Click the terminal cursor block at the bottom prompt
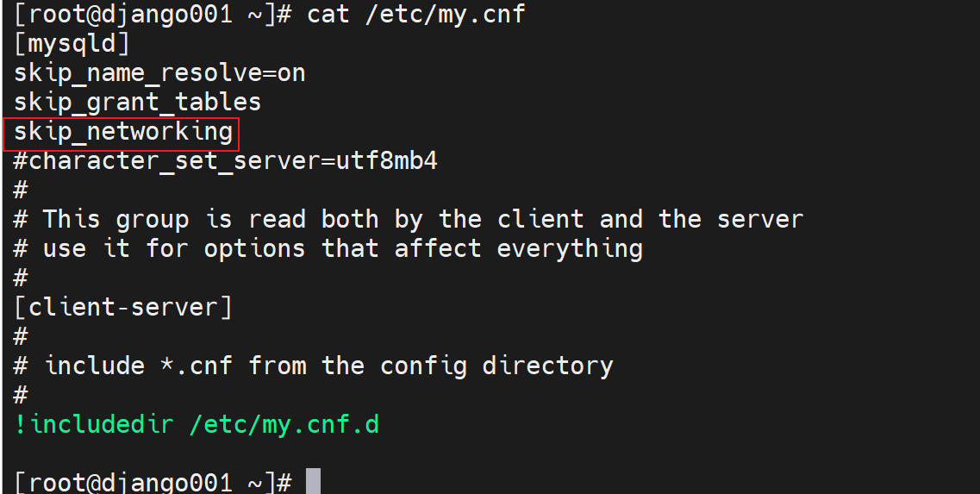The height and width of the screenshot is (494, 980). click(313, 482)
